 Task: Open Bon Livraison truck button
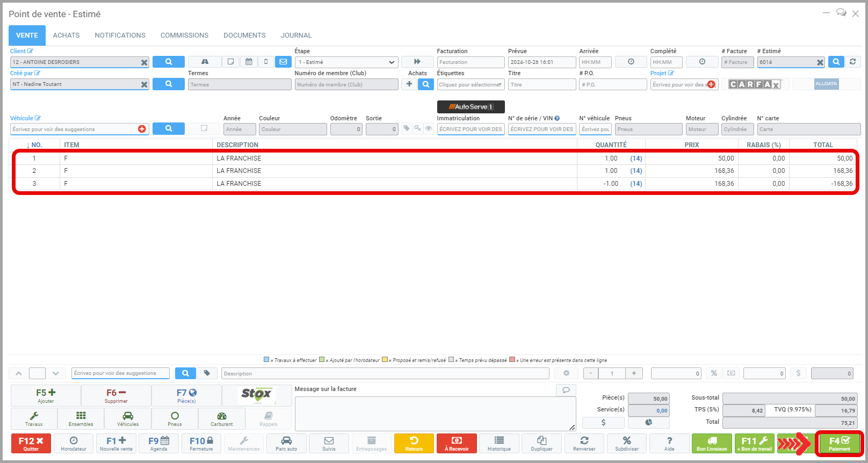712,444
